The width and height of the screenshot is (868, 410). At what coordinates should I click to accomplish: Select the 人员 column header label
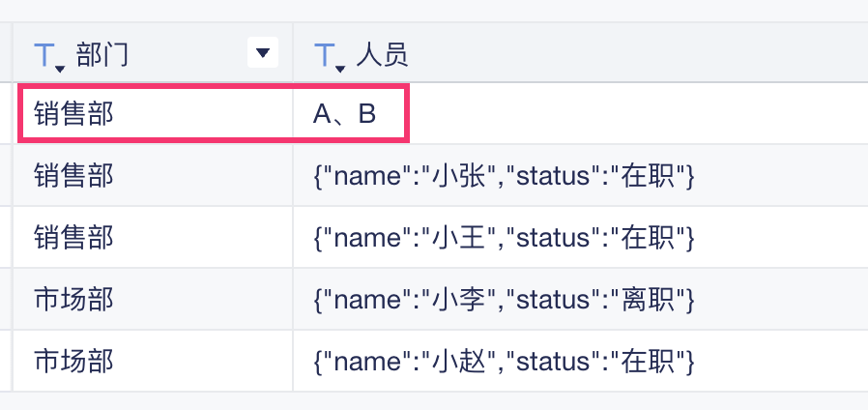pos(382,55)
